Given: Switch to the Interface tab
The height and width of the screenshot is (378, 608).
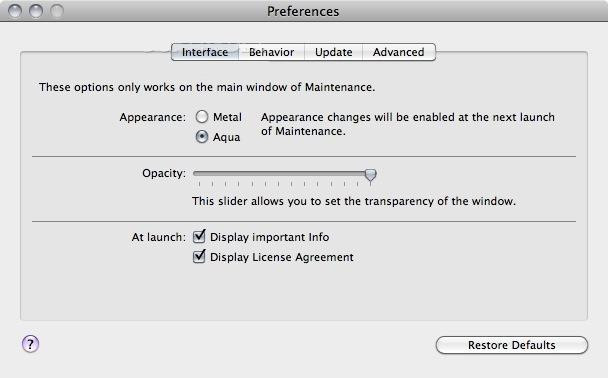Looking at the screenshot, I should coord(205,52).
